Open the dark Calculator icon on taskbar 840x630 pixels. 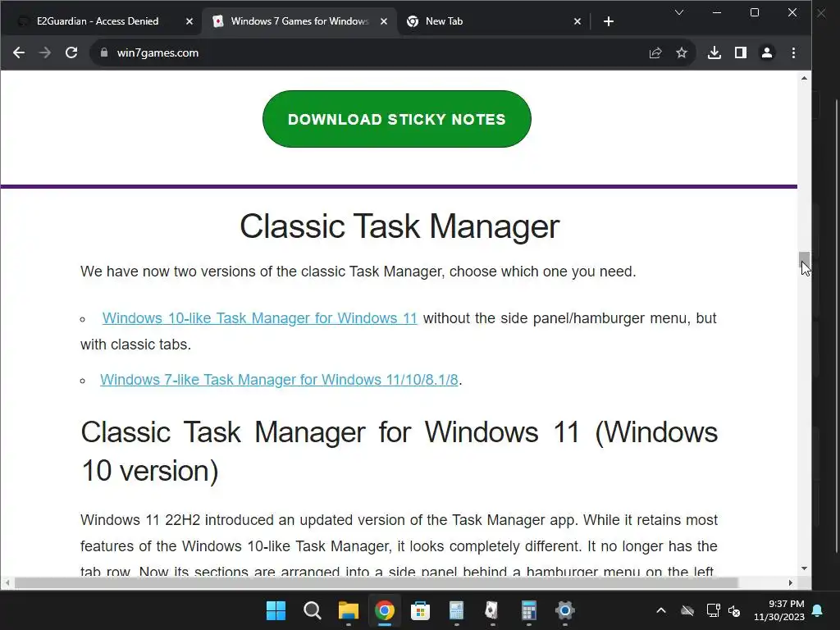[529, 610]
